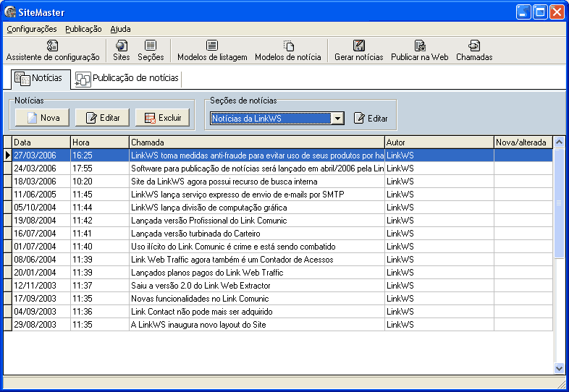Switch to the Notícias tab
569x392 pixels.
[x=41, y=79]
